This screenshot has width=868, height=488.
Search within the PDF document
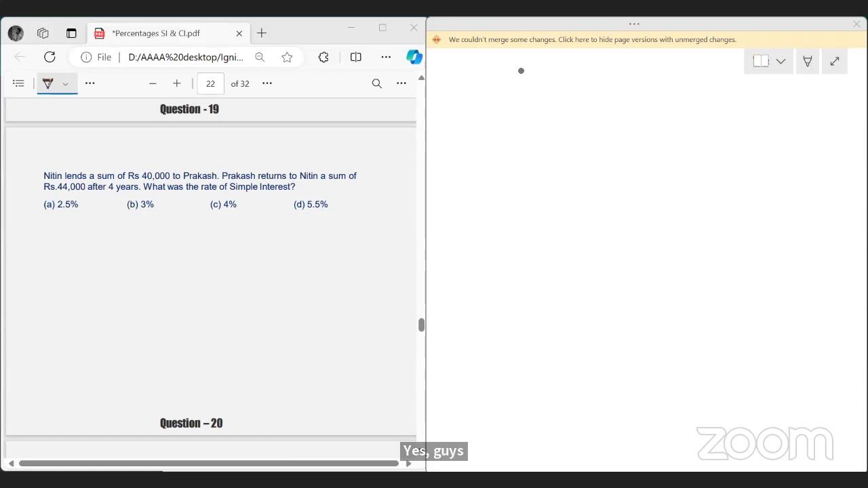(377, 83)
